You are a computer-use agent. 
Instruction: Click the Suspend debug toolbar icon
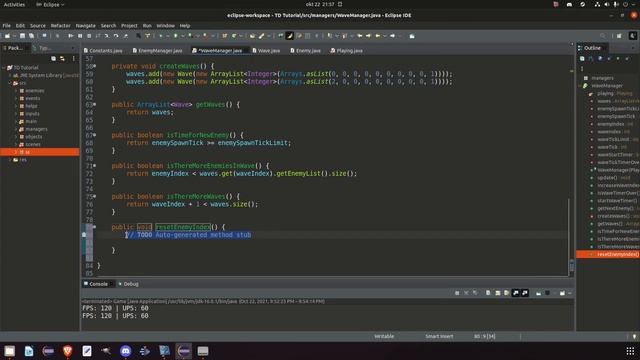coord(80,36)
